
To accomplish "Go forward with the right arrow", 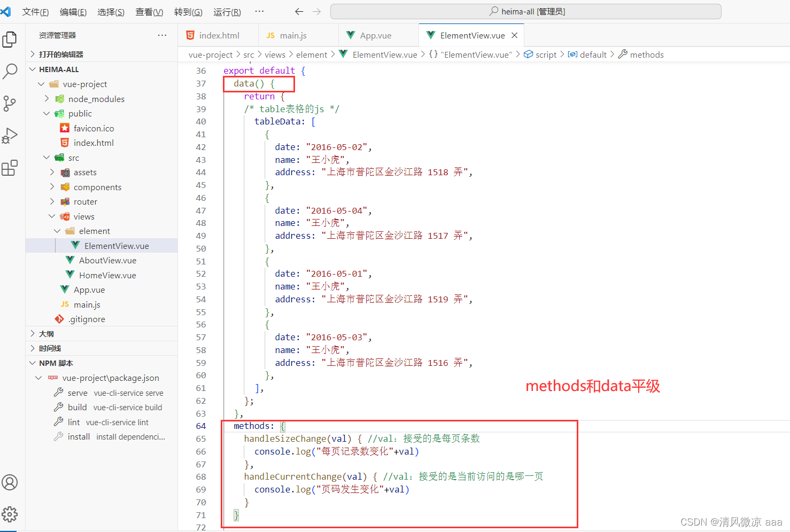I will (317, 11).
